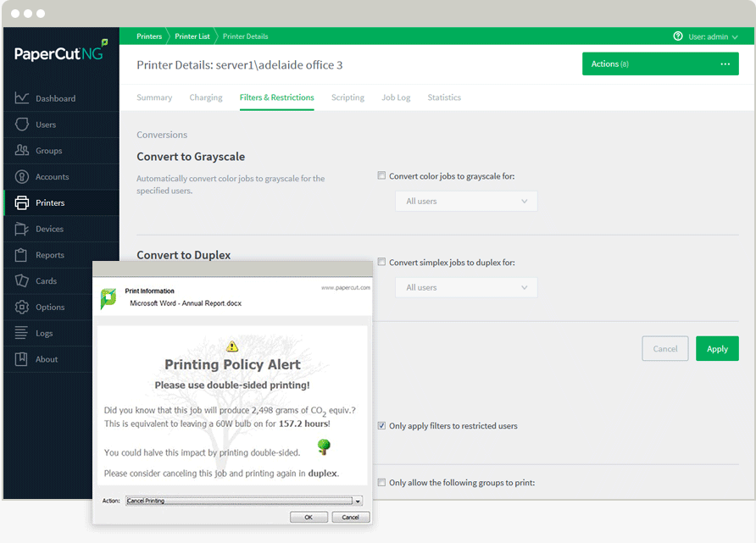The height and width of the screenshot is (543, 756).
Task: Click Printer Details breadcrumb
Action: (x=246, y=36)
